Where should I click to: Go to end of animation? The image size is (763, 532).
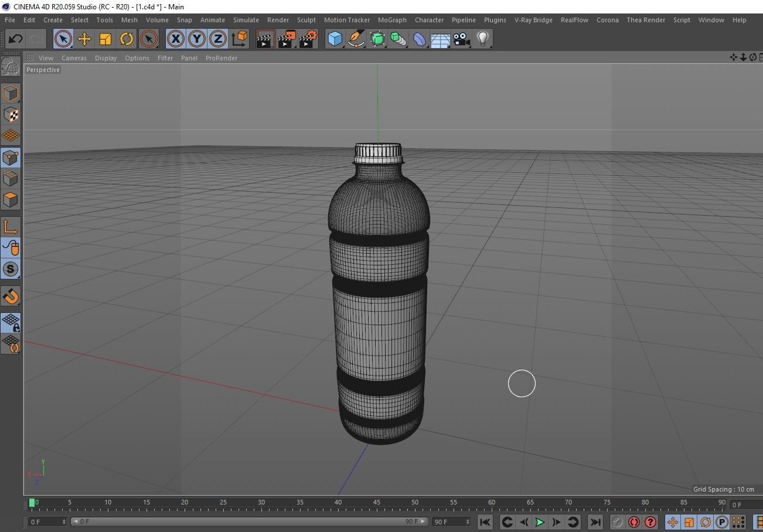(595, 521)
